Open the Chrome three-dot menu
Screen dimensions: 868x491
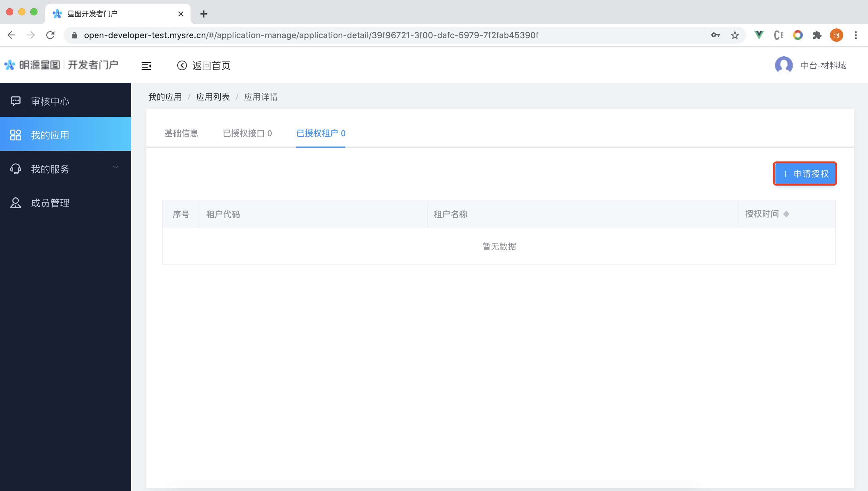856,35
